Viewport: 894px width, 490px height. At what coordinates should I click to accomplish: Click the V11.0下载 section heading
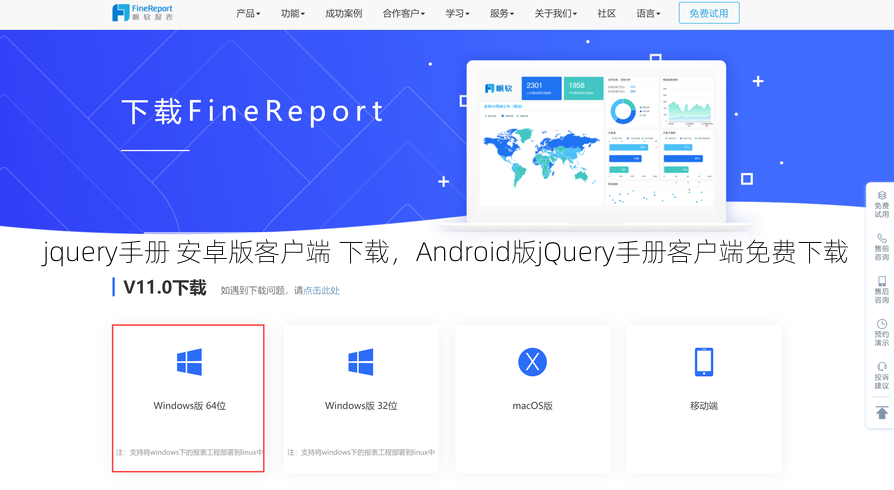[x=165, y=287]
